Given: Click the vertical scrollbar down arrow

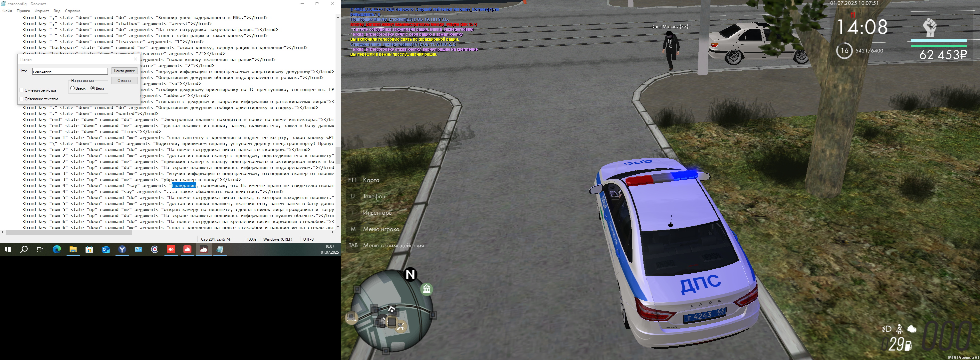Looking at the screenshot, I should 338,227.
